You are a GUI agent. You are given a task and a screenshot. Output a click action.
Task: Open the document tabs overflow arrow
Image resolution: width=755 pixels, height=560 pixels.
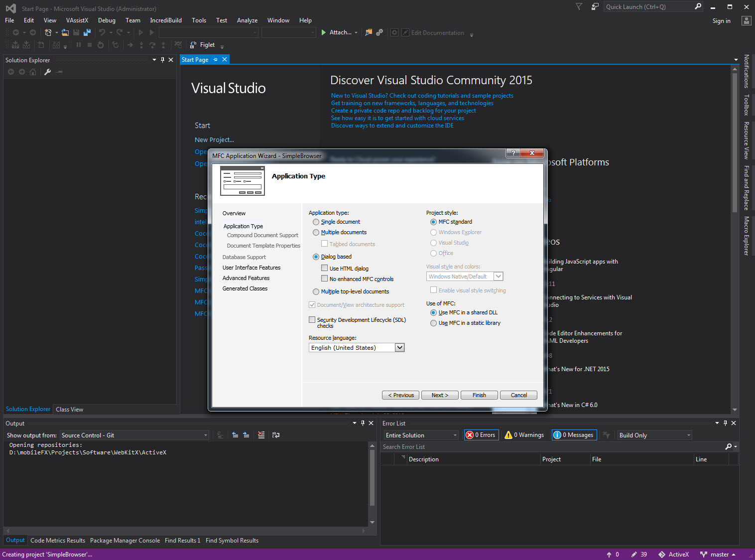[x=736, y=60]
